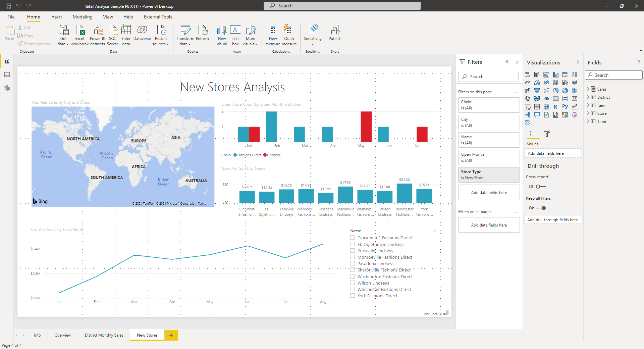Click the red Lindseys legend swatch
Image resolution: width=644 pixels, height=349 pixels.
pos(265,155)
